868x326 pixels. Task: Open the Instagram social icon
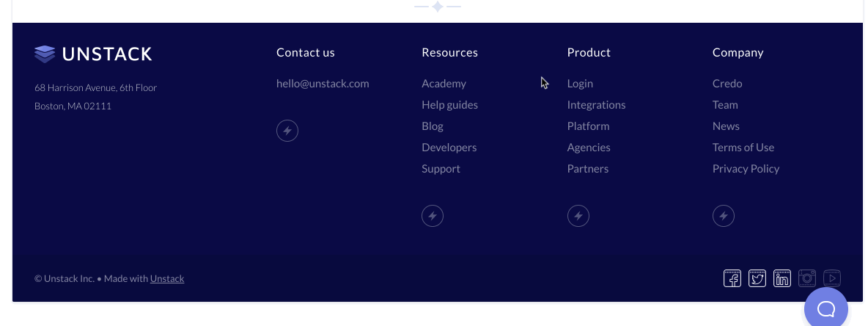click(807, 278)
